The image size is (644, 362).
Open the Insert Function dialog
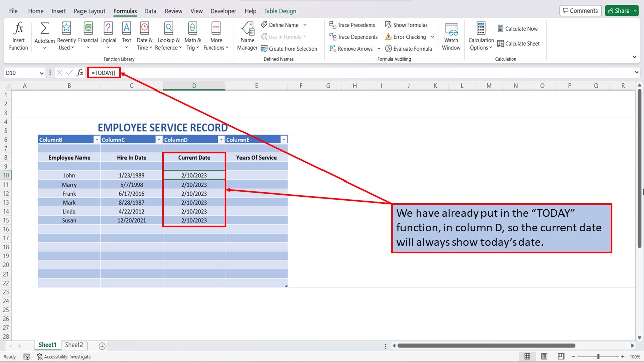click(x=18, y=34)
